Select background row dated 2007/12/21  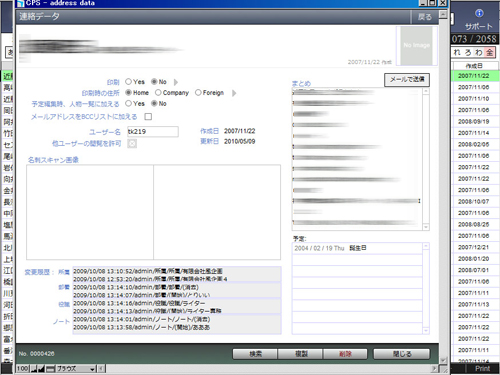coord(475,247)
